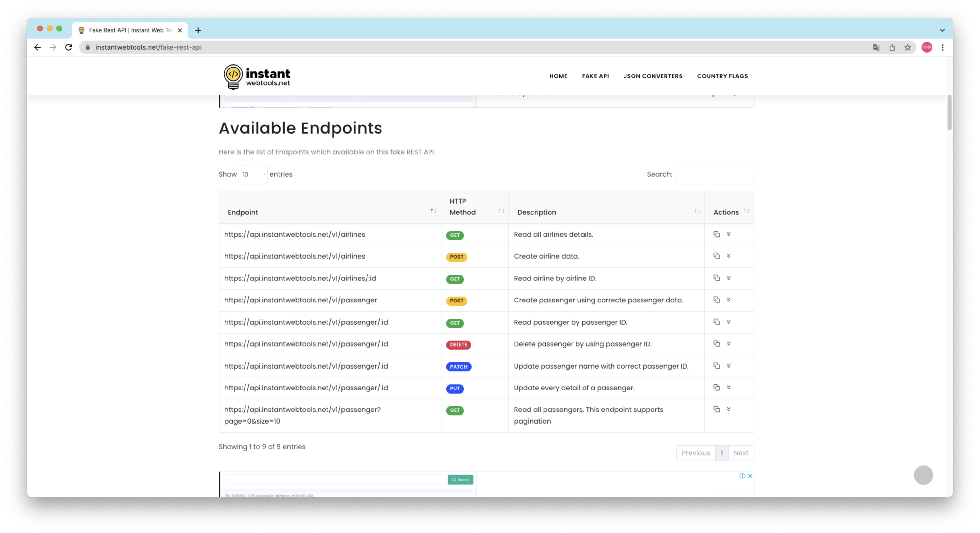The height and width of the screenshot is (533, 980).
Task: Reload the page
Action: point(68,48)
